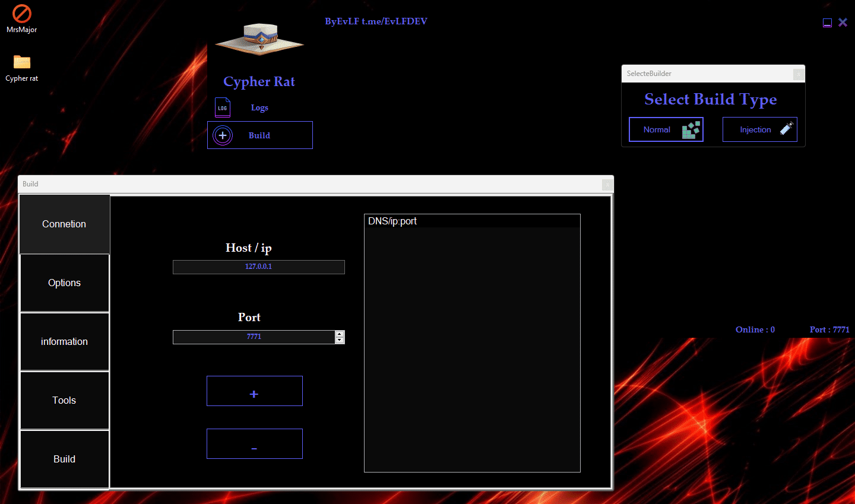
Task: Focus the Port number field
Action: tap(254, 337)
